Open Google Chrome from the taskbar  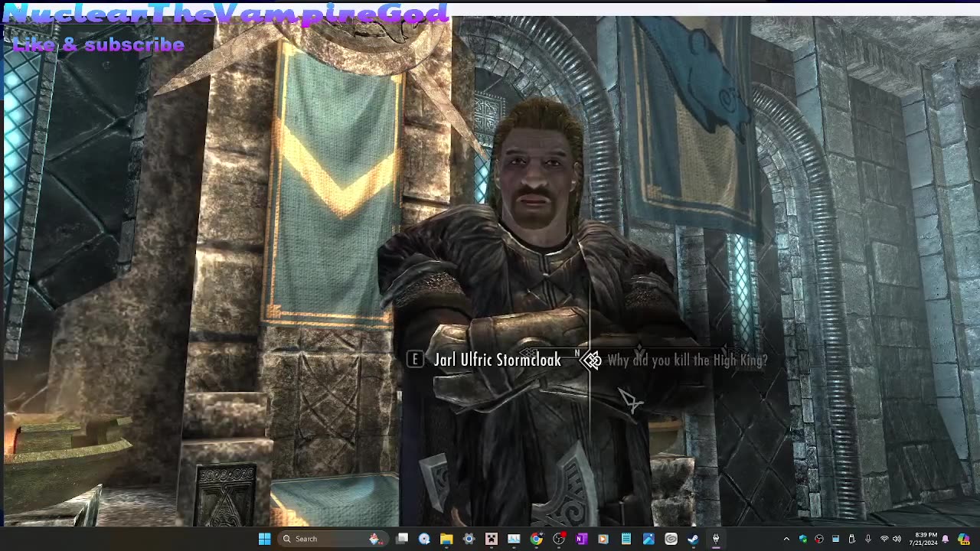coord(536,539)
